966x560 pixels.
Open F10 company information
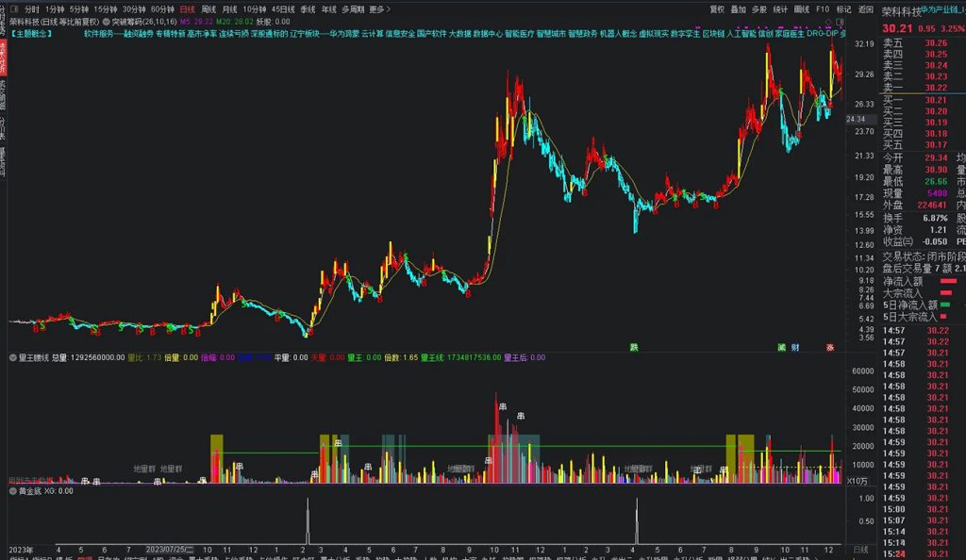tap(821, 8)
